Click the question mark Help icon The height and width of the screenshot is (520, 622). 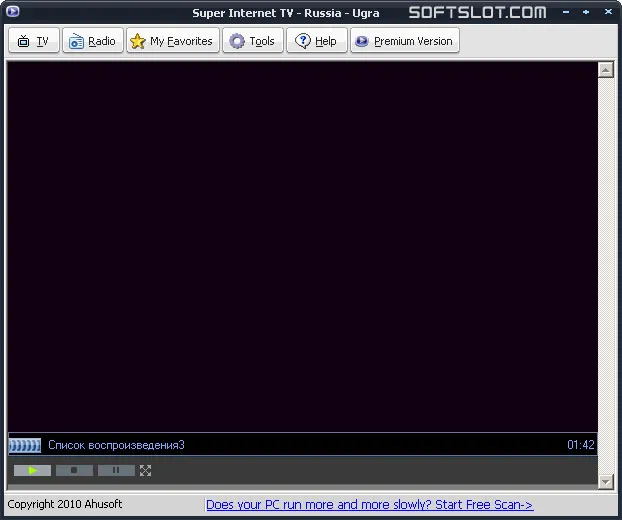point(303,41)
